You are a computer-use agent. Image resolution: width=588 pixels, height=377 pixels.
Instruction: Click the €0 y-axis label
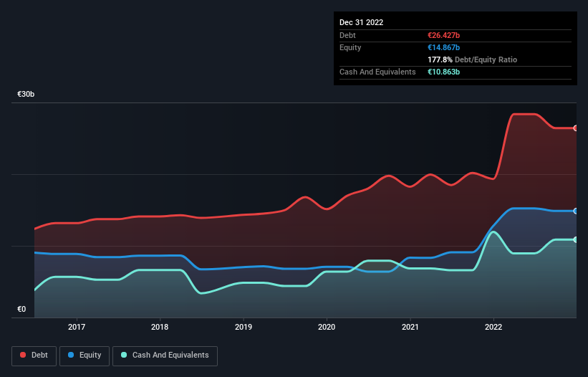[21, 309]
